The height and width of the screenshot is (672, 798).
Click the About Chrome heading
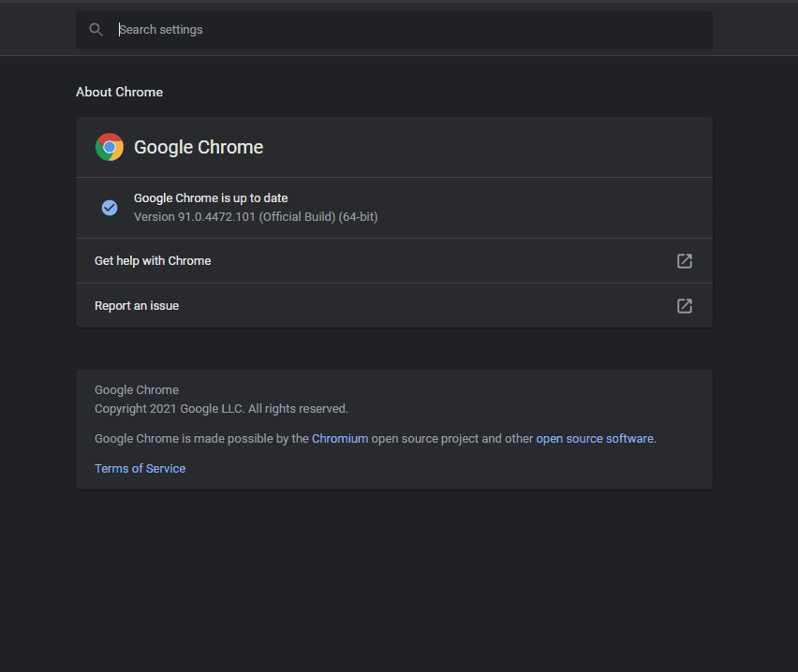tap(120, 92)
